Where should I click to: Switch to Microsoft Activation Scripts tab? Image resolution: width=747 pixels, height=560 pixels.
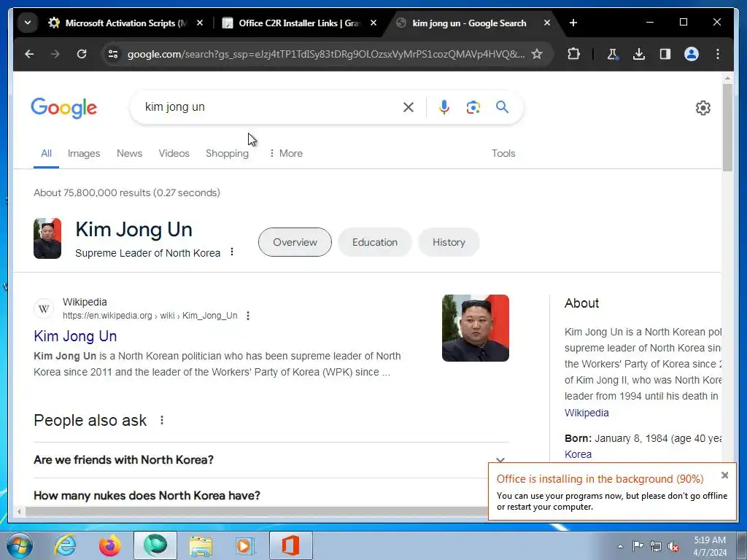(x=117, y=23)
